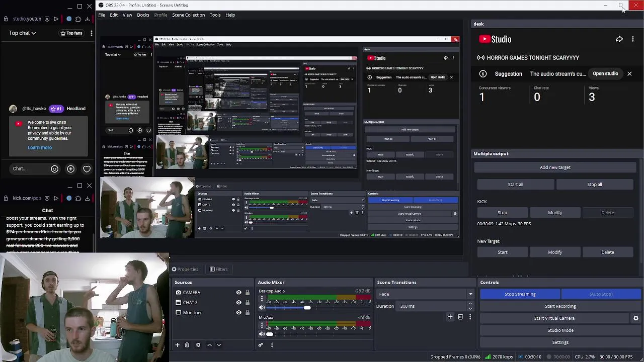Mute Desktop Audio speaker icon
The height and width of the screenshot is (362, 644).
coord(262,308)
